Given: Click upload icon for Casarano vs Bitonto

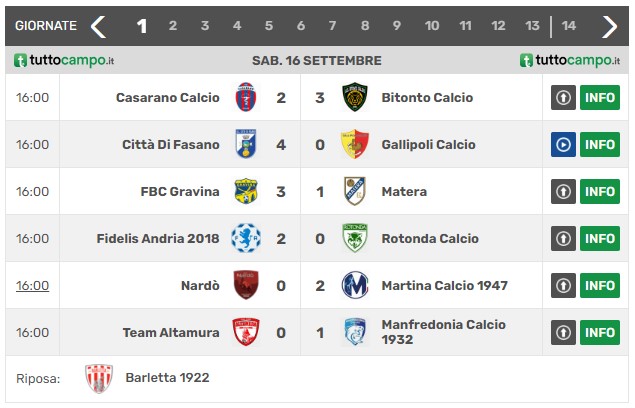Looking at the screenshot, I should [563, 97].
